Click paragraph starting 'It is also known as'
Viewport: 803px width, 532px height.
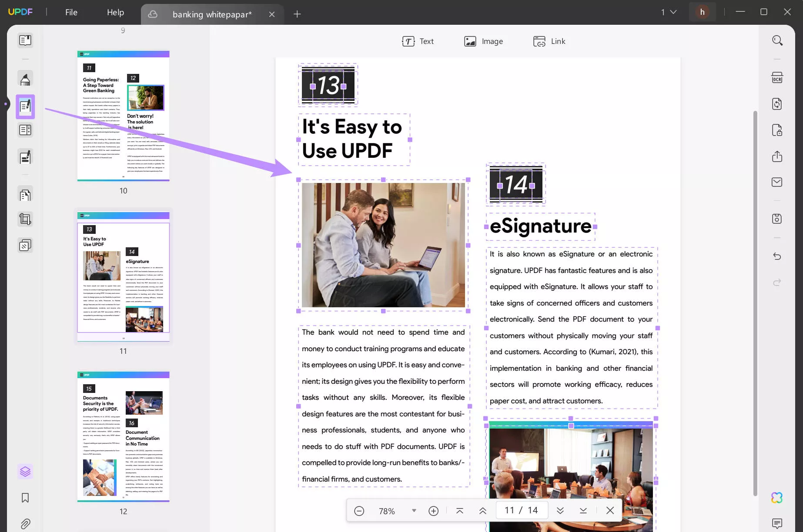point(572,328)
